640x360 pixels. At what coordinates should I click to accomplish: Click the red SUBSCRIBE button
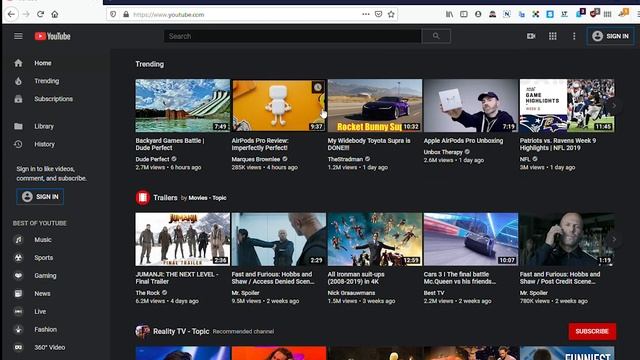[x=592, y=331]
